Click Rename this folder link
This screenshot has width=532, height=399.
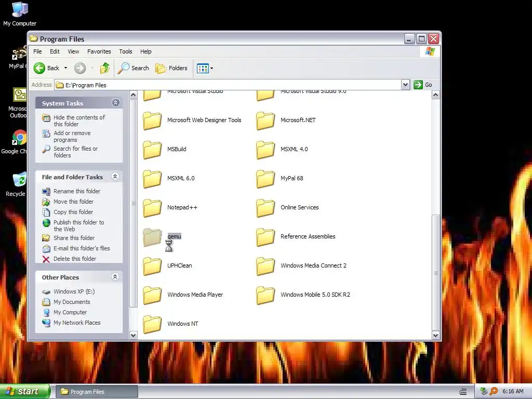77,191
